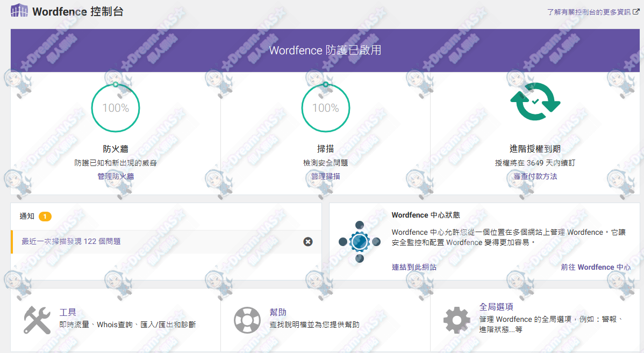Select the 工具 section title
Viewport: 644px width, 353px height.
[68, 312]
